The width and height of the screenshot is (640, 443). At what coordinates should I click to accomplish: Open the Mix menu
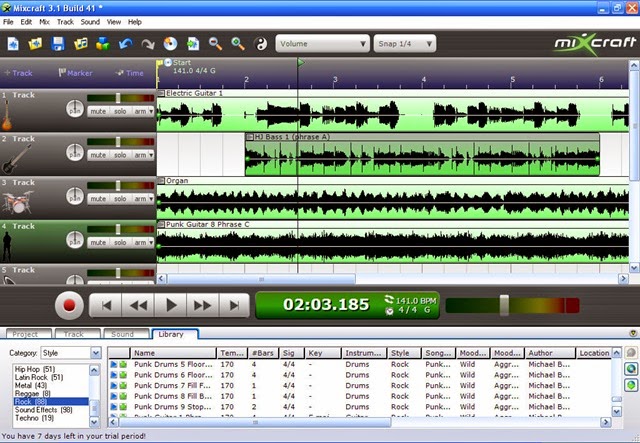(x=44, y=22)
